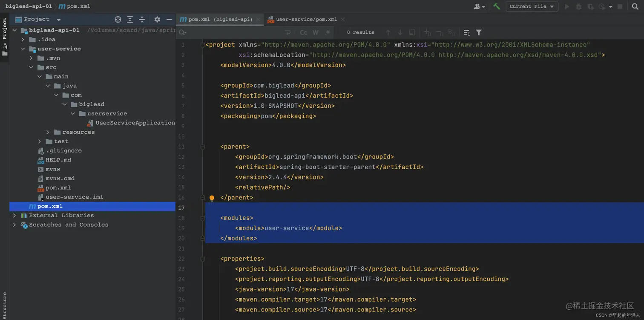Toggle Regex option in find bar

[328, 32]
